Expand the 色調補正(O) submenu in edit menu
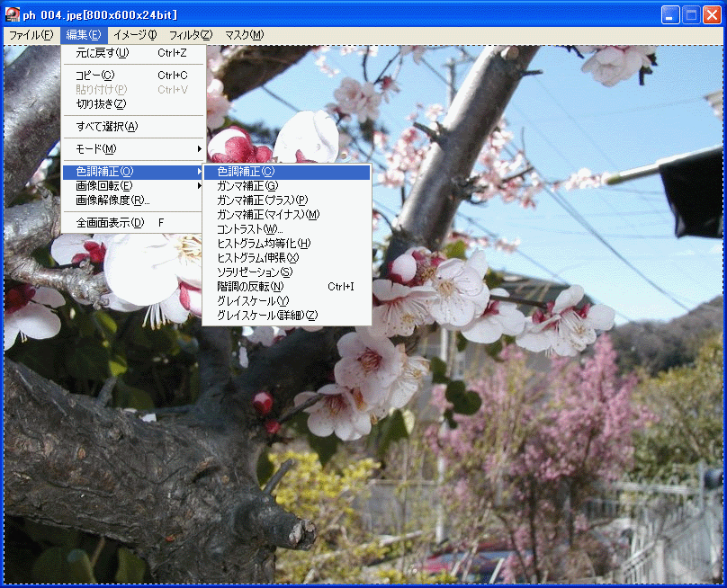 click(133, 172)
